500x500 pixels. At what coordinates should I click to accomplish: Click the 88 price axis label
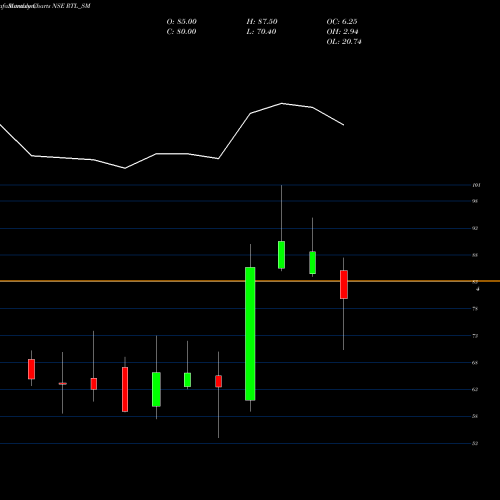coord(475,255)
